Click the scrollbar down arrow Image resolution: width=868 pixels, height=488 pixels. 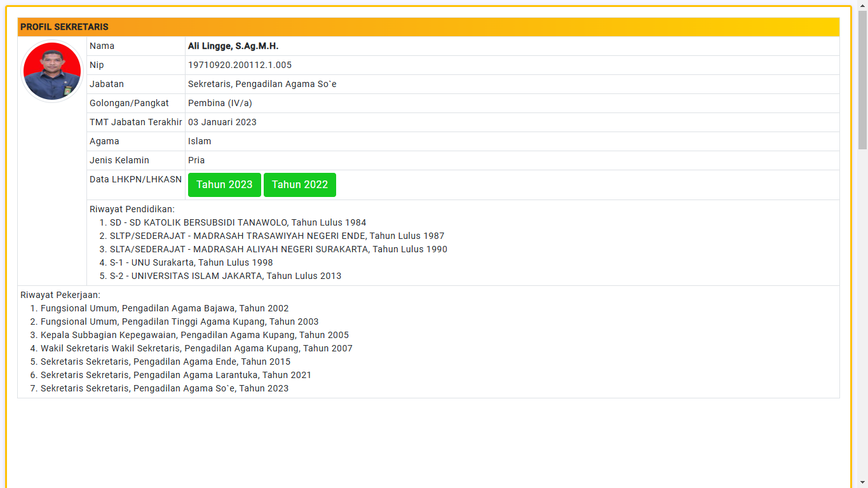pos(862,483)
